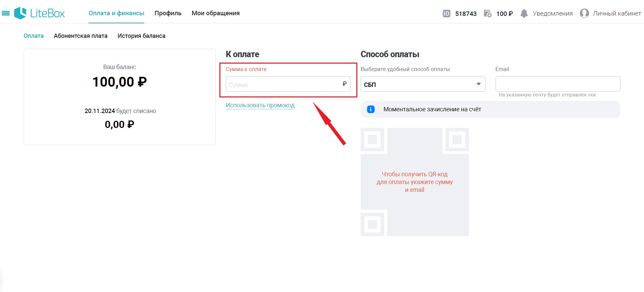Screen dimensions: 644x292
Task: Click the 0,00 ₽ charge amount
Action: 119,125
